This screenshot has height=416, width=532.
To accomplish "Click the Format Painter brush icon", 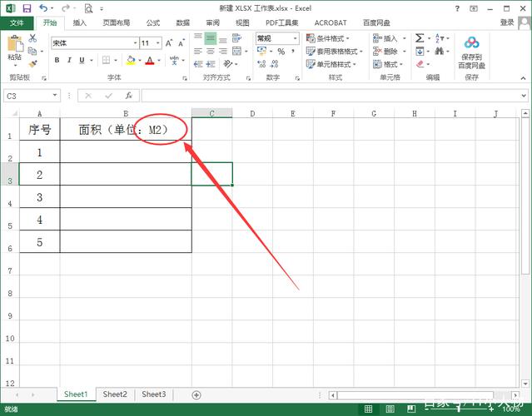I will click(x=32, y=63).
